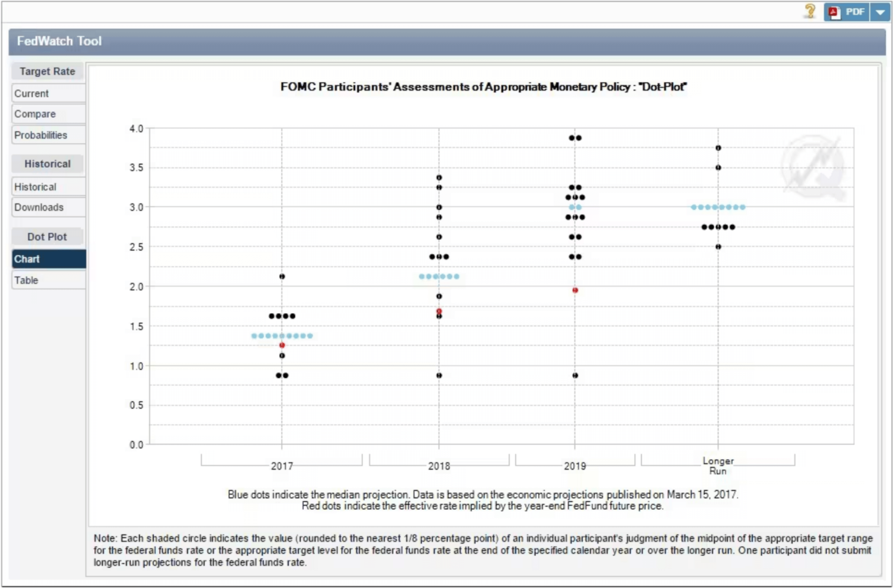Click the top black dot in Longer Run
The image size is (893, 588).
coord(718,148)
